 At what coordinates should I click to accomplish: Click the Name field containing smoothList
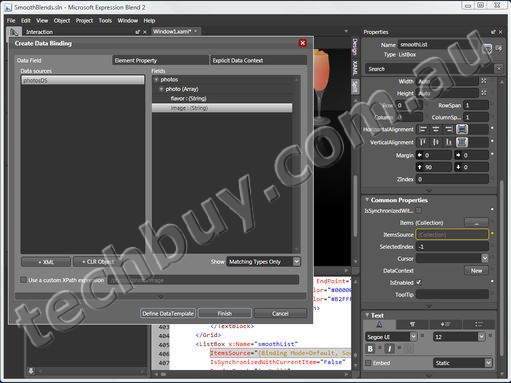439,44
